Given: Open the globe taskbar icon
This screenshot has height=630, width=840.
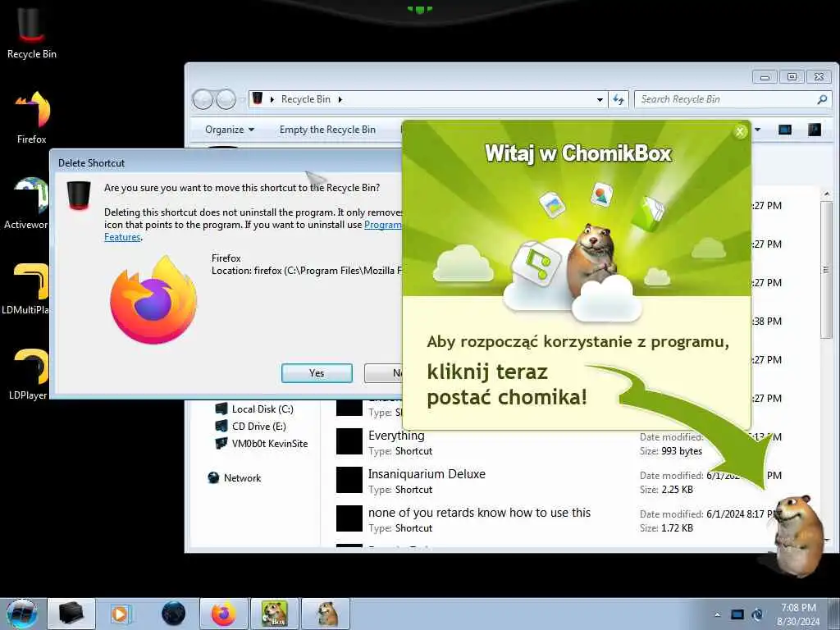Looking at the screenshot, I should tap(173, 614).
